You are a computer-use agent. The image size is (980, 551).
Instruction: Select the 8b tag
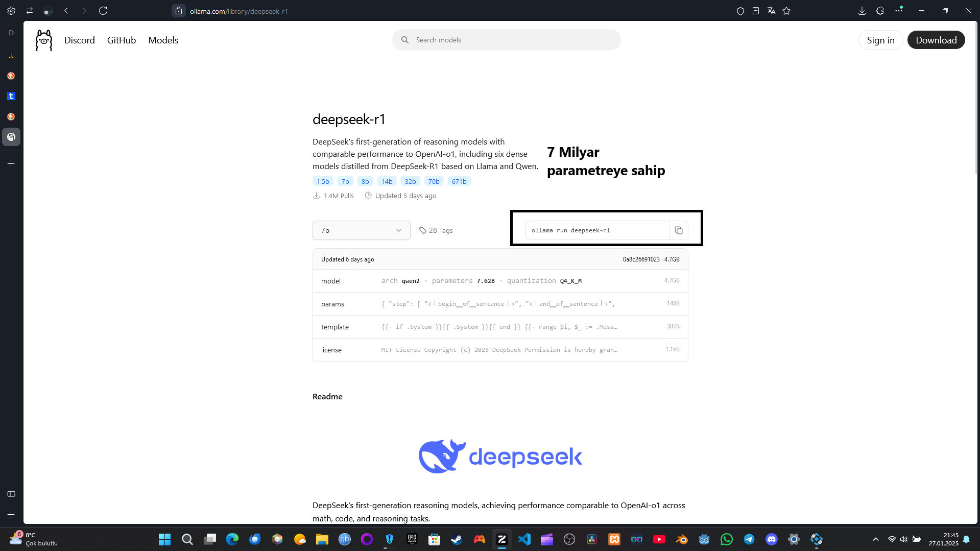coord(365,181)
